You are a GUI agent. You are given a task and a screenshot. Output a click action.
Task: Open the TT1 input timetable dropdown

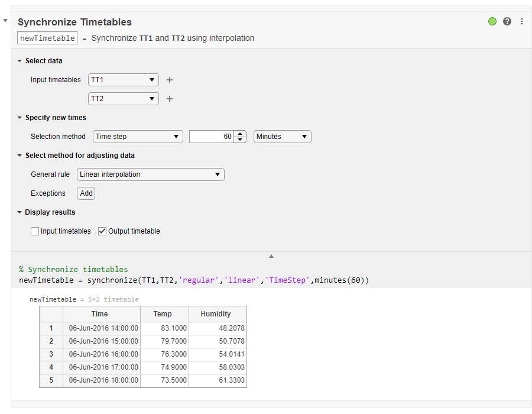coord(123,80)
